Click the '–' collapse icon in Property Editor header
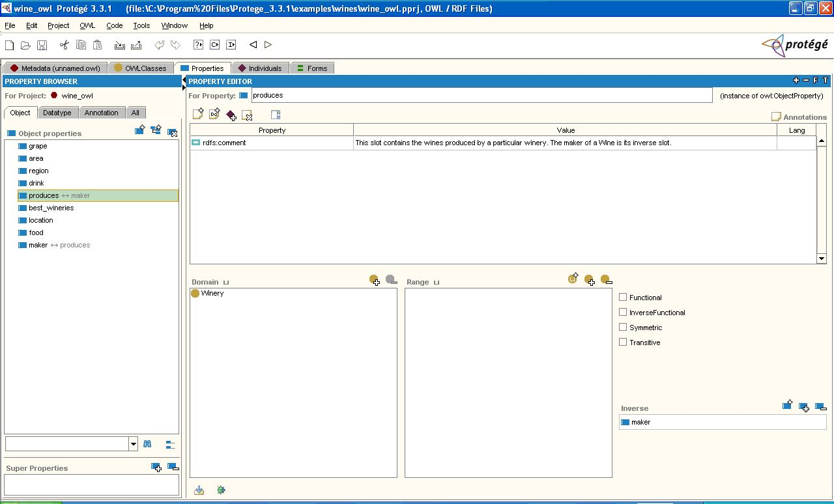This screenshot has width=834, height=504. point(806,81)
